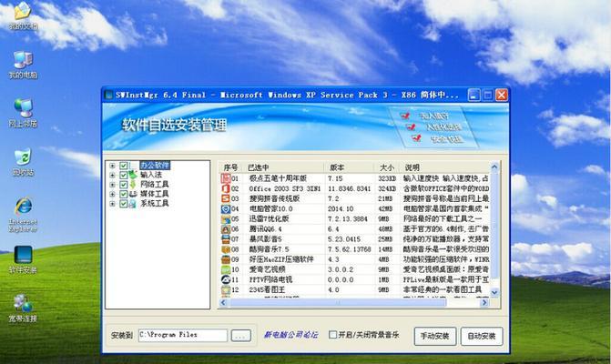Click the horizontal scrollbar thumb
The image size is (611, 364).
[x=337, y=302]
